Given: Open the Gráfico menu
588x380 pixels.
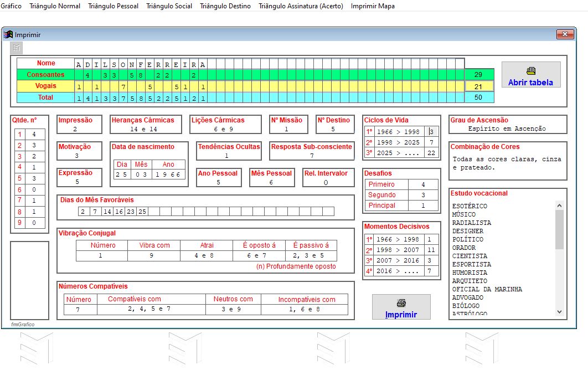Looking at the screenshot, I should point(12,6).
